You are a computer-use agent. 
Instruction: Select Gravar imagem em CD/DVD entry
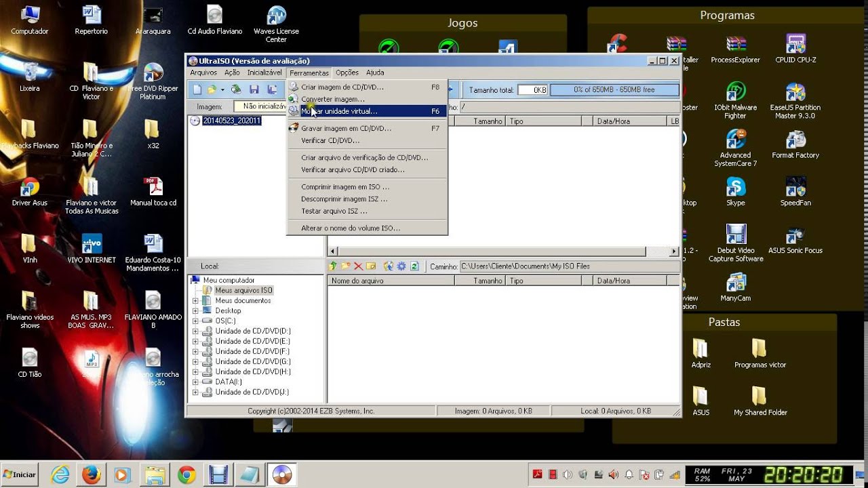click(367, 128)
